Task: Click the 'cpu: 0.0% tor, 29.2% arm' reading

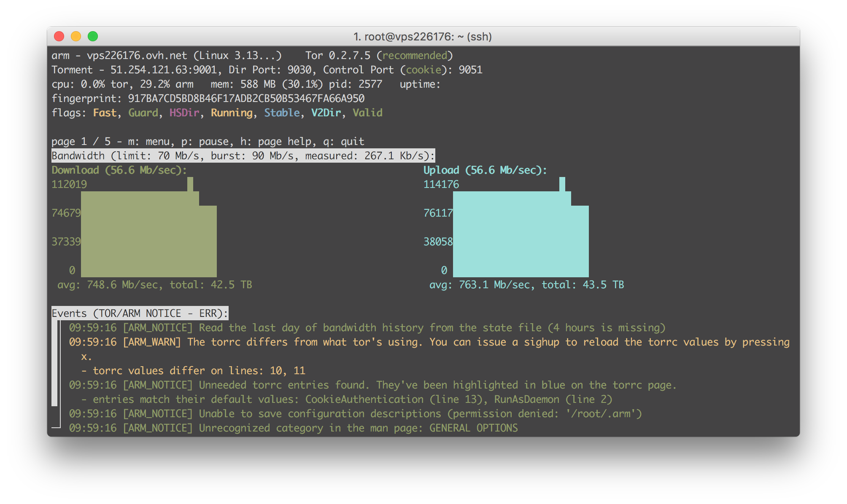Action: click(x=122, y=84)
